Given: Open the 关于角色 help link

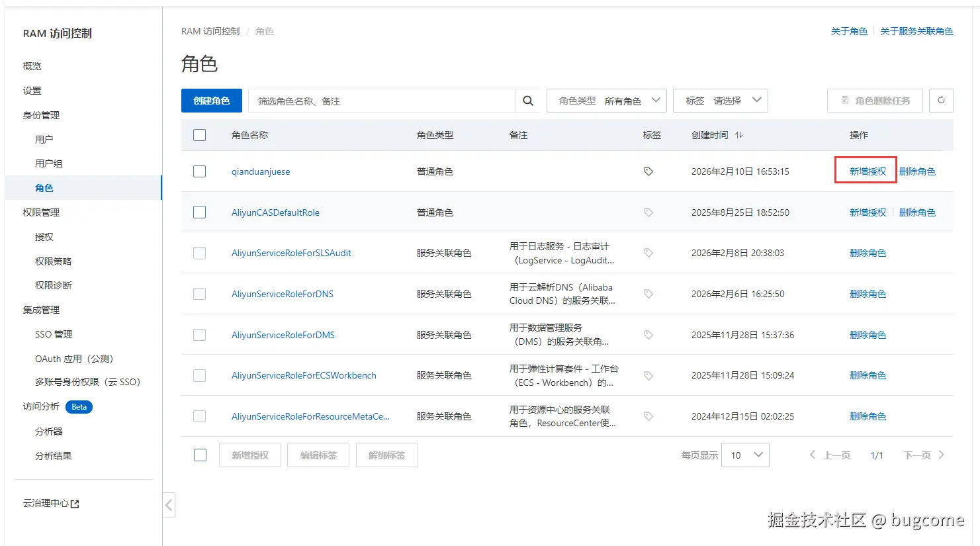Looking at the screenshot, I should pyautogui.click(x=849, y=31).
